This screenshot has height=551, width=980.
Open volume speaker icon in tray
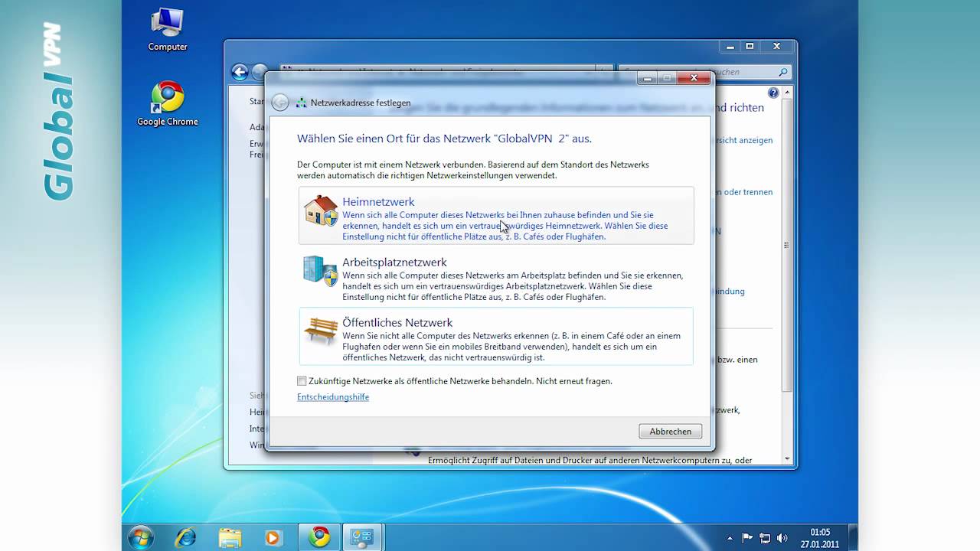point(782,538)
